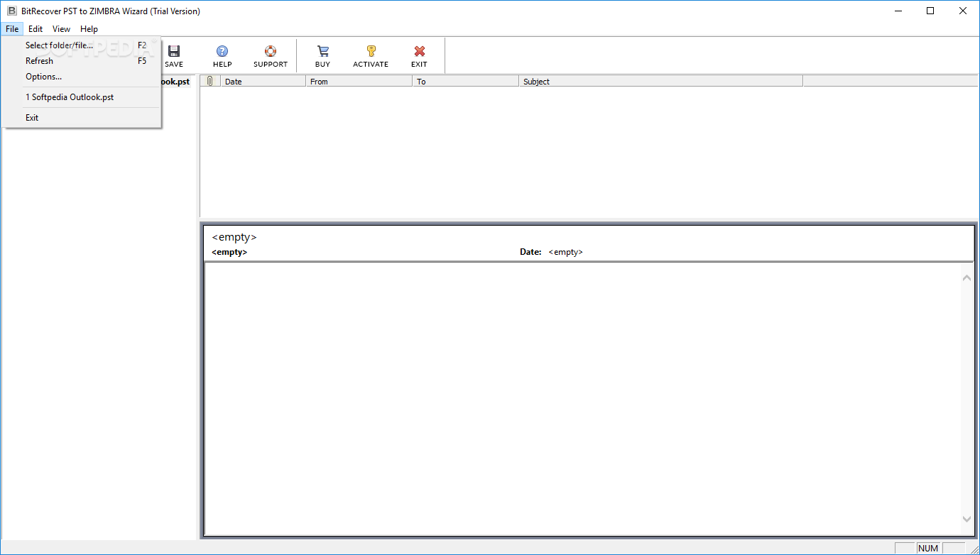Viewport: 980px width, 555px height.
Task: Open recent file 1 Softpedia Outlook.pst
Action: pos(82,97)
